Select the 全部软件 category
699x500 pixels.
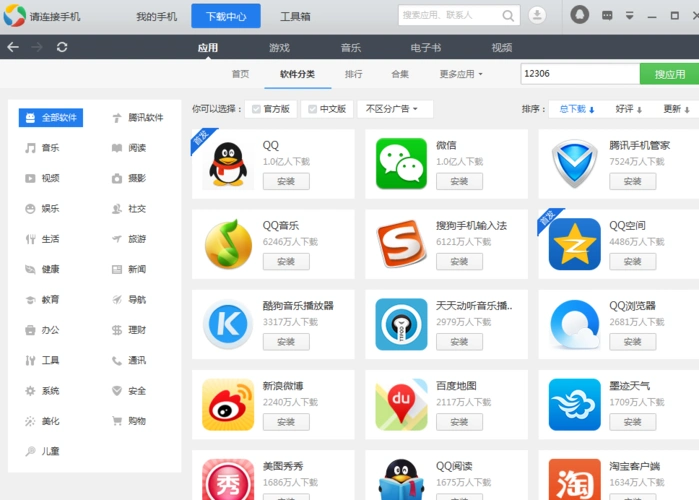51,118
